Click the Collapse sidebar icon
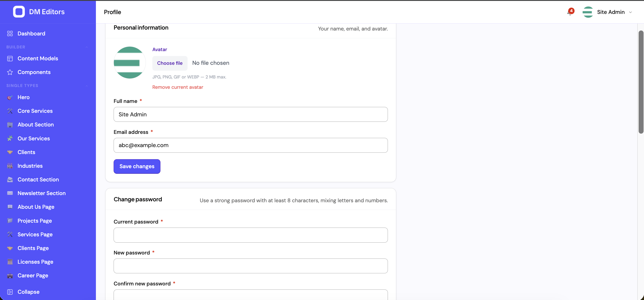 [x=10, y=292]
